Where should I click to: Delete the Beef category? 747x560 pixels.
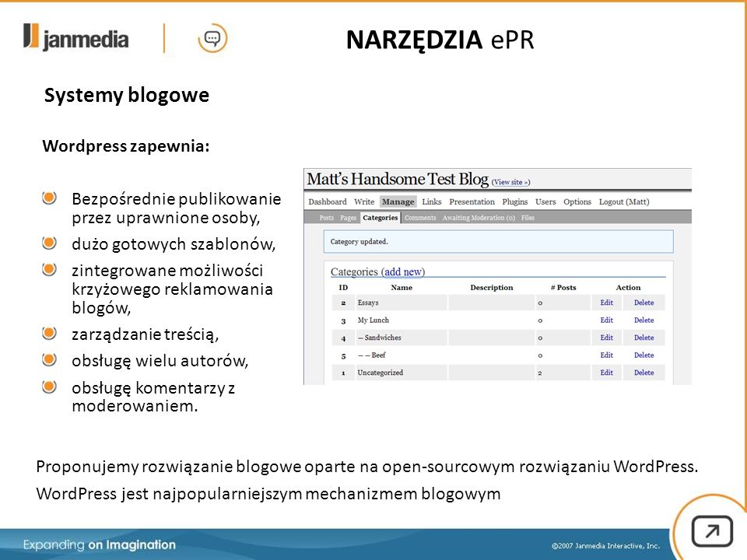pos(644,355)
